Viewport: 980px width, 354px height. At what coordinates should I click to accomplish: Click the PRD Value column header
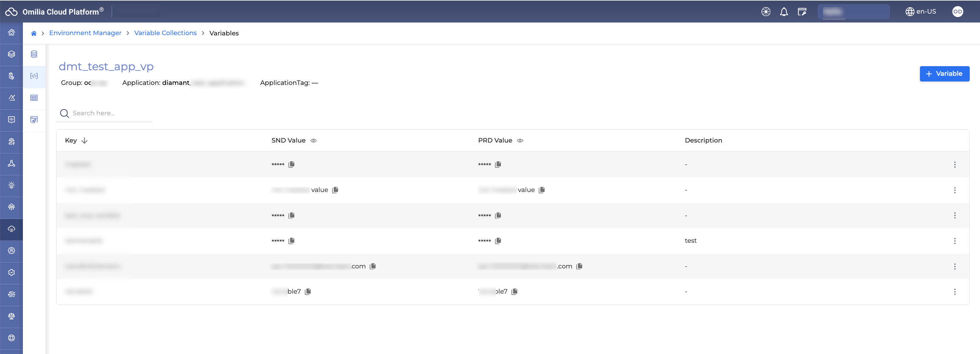495,141
